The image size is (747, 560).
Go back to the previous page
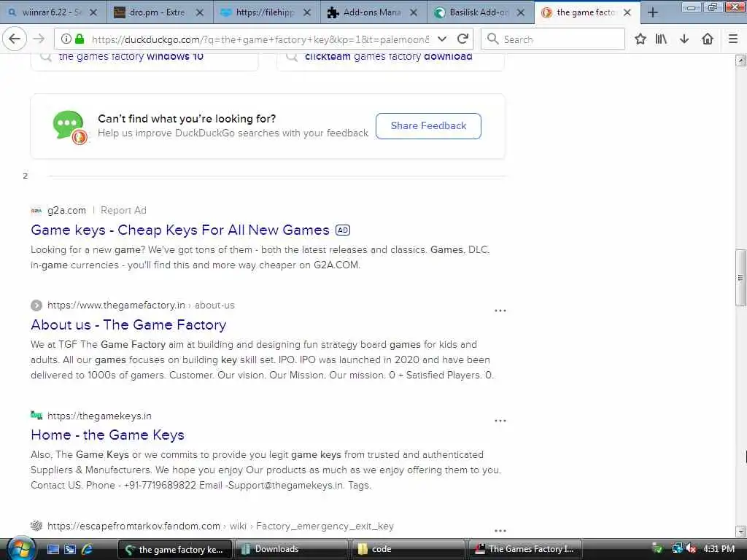coord(15,39)
